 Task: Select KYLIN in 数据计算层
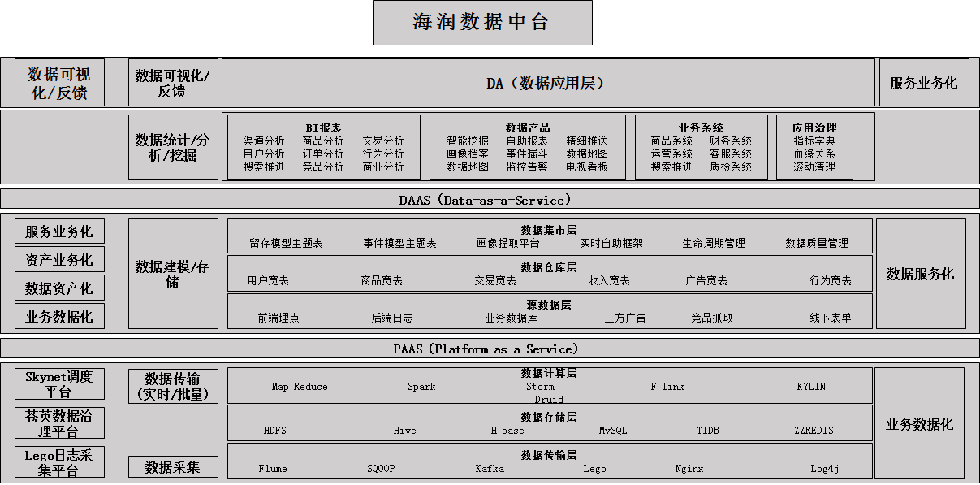811,387
